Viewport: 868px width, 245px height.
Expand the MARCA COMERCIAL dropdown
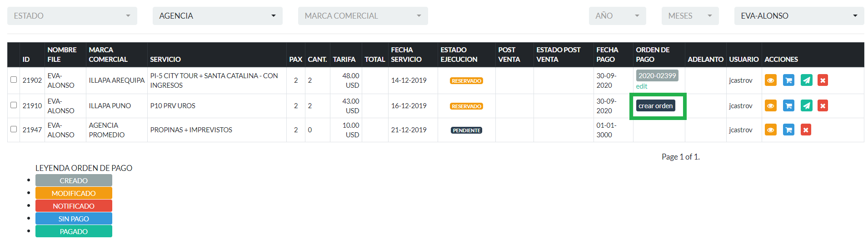point(363,16)
